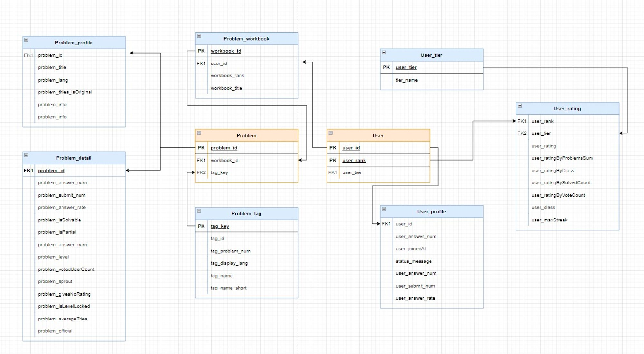Select user_rank primary key row in User table

(354, 160)
